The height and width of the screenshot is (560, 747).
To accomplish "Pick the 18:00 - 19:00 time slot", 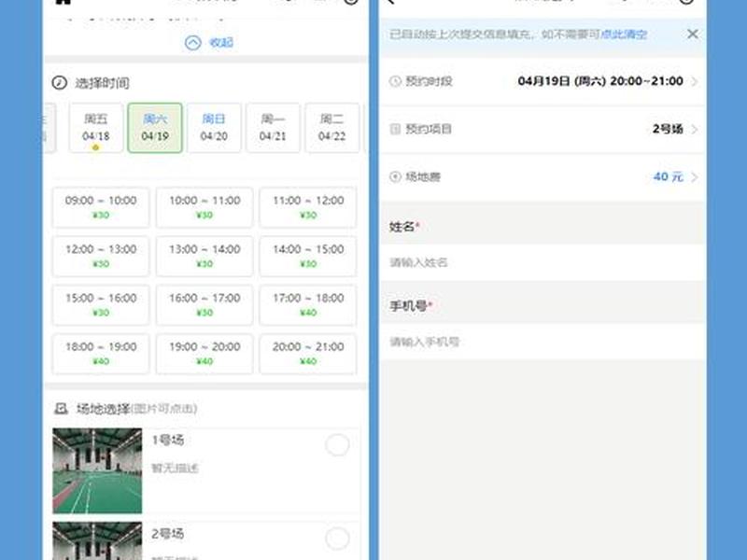I will [x=101, y=354].
